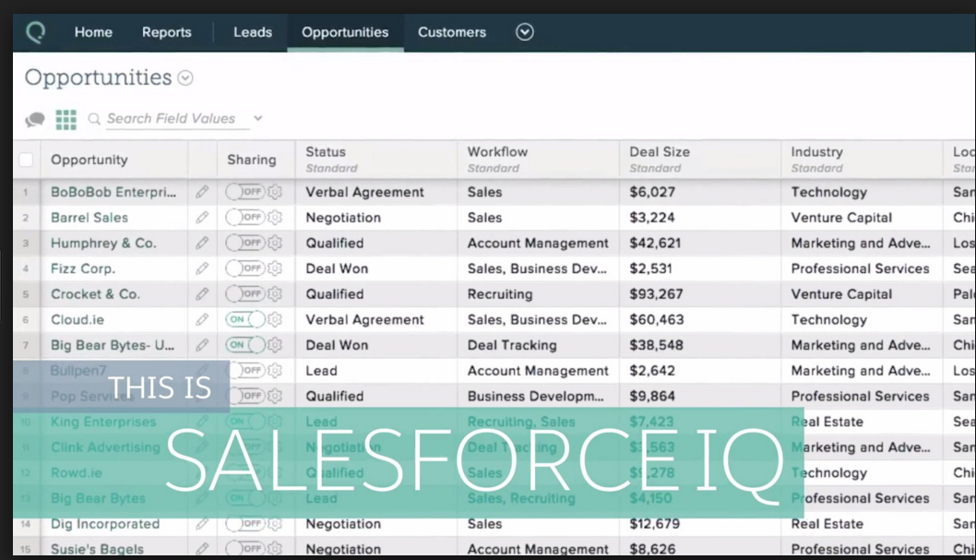Disable sharing for Big Bear Bytes- U...
Image resolution: width=976 pixels, height=560 pixels.
coord(245,345)
